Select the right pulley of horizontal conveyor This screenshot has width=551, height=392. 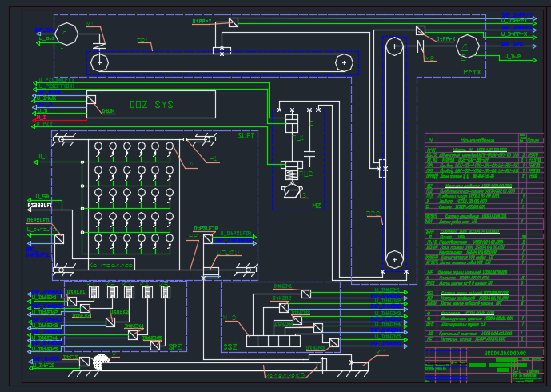[343, 62]
